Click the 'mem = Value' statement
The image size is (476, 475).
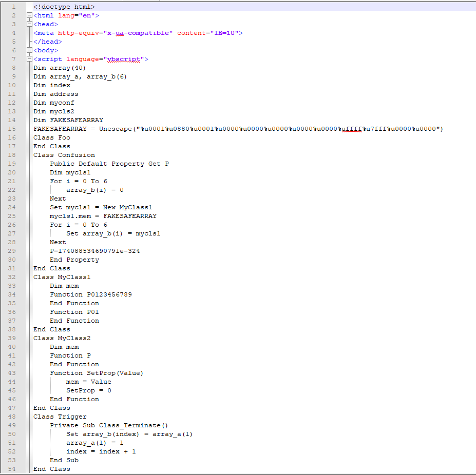89,382
